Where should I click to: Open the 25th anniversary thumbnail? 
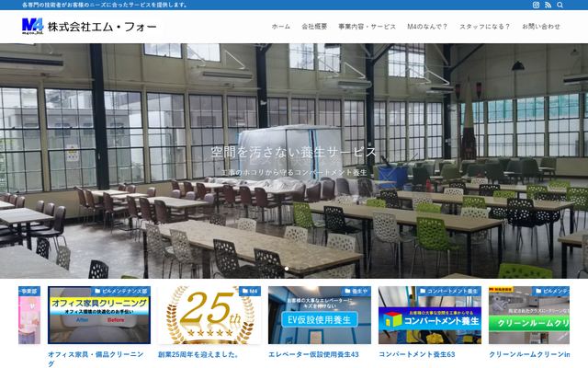pos(209,315)
